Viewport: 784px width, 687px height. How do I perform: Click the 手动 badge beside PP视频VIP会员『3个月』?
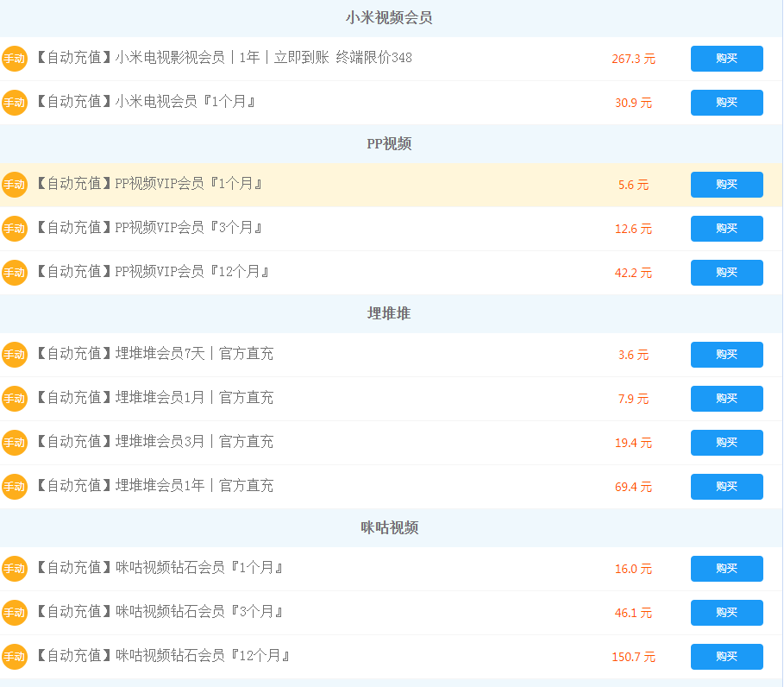tap(14, 229)
